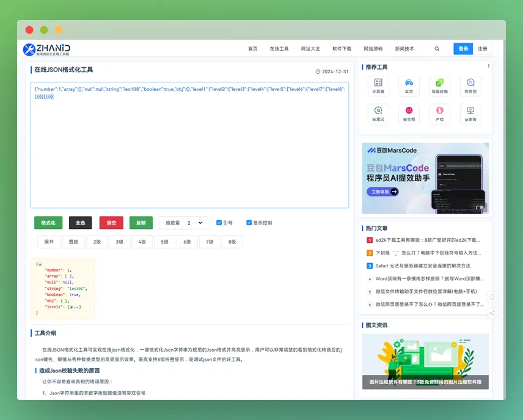Viewport: 523px width, 420px height.
Task: Click the search magnifier in the navbar
Action: coord(436,48)
